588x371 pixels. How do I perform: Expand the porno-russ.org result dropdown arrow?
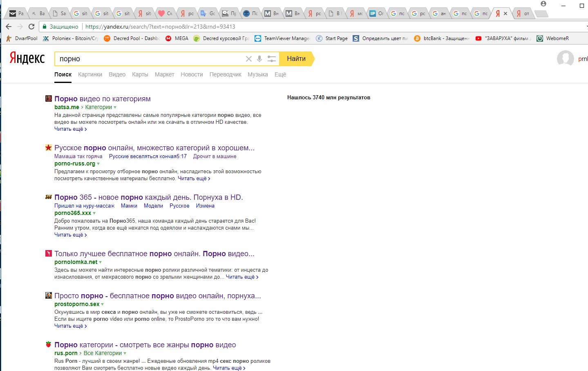98,164
